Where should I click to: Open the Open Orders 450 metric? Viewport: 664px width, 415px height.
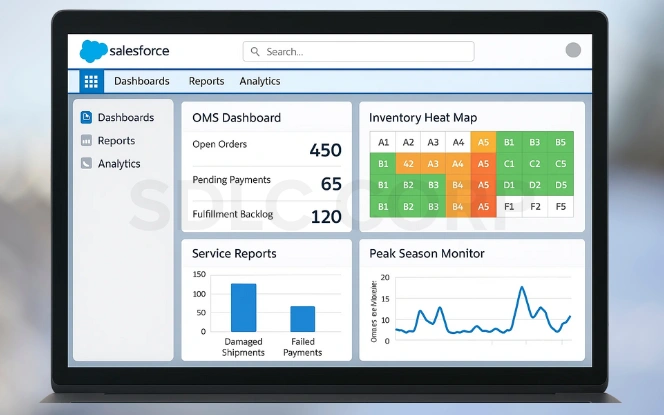325,150
